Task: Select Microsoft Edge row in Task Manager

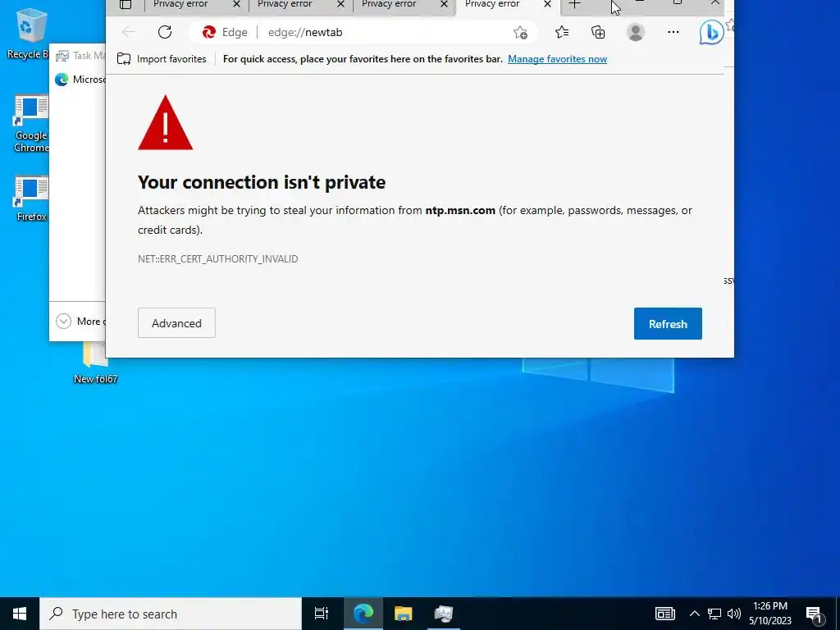Action: (x=80, y=80)
